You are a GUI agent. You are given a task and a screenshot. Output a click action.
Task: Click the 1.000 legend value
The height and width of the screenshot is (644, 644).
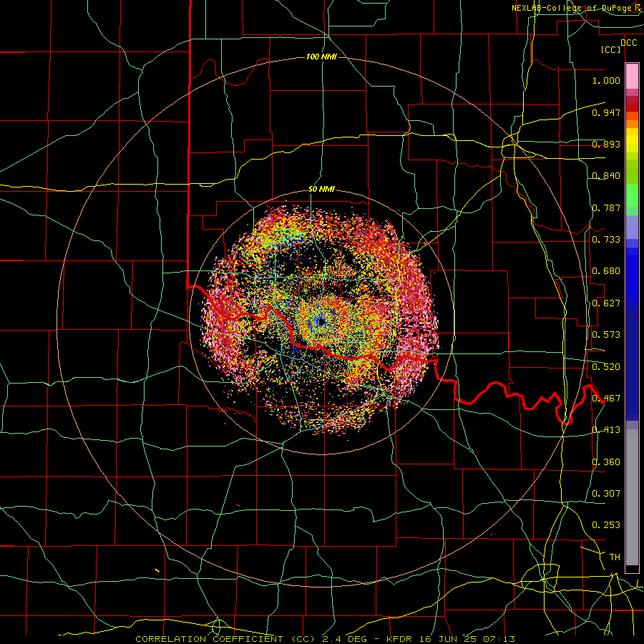click(x=606, y=80)
